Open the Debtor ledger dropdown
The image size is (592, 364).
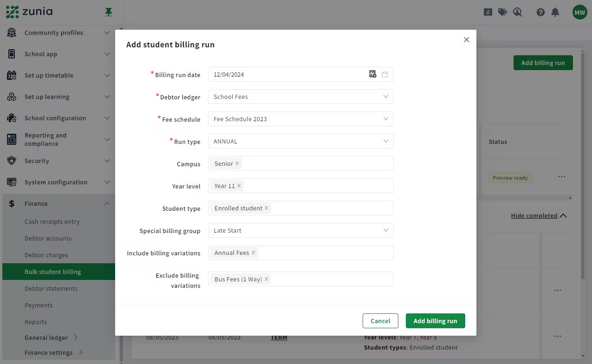[301, 97]
